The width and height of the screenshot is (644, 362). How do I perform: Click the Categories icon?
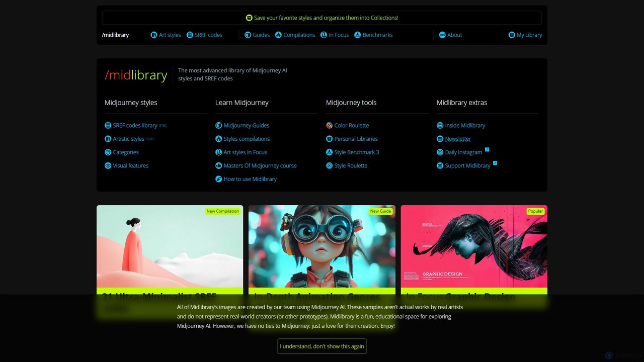[108, 152]
